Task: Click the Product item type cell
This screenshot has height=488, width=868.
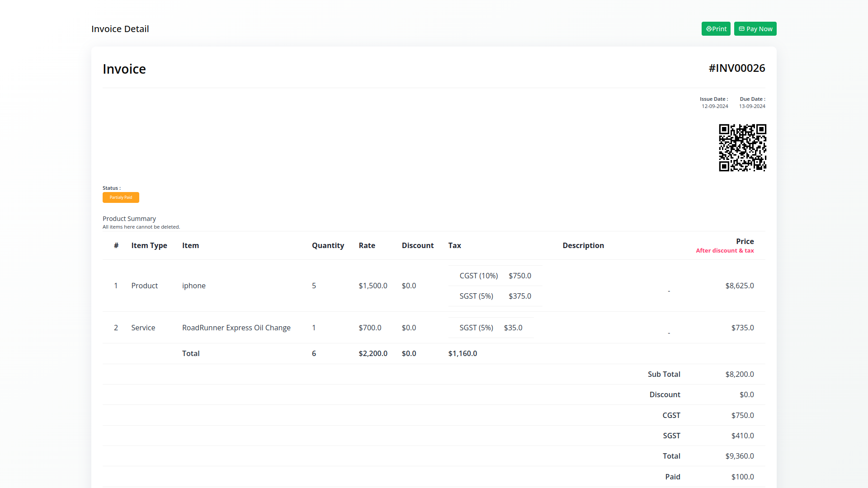Action: (x=144, y=286)
